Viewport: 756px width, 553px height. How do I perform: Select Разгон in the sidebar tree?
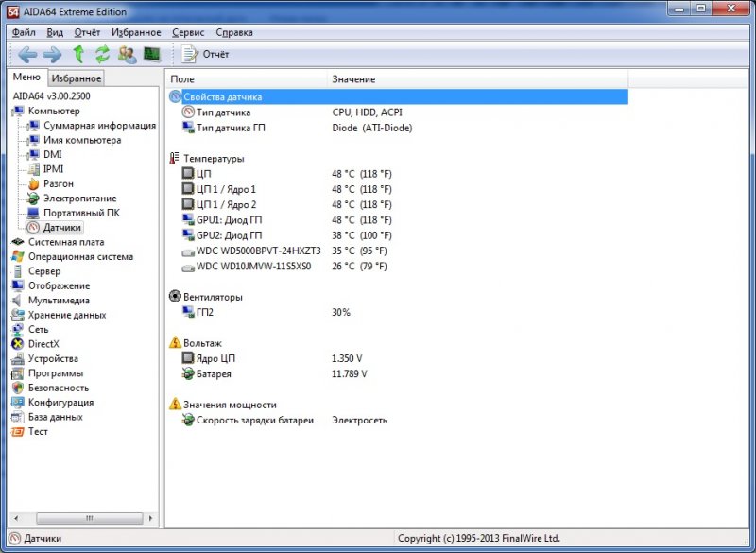(58, 183)
